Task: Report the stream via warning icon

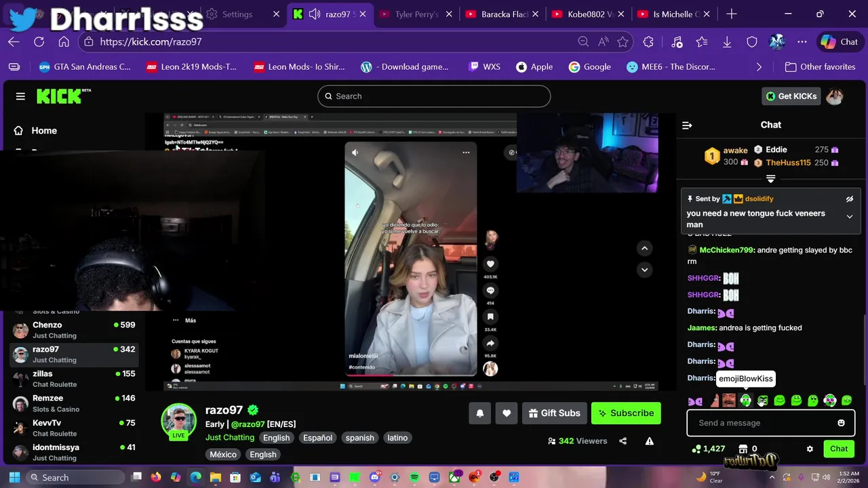Action: [649, 441]
